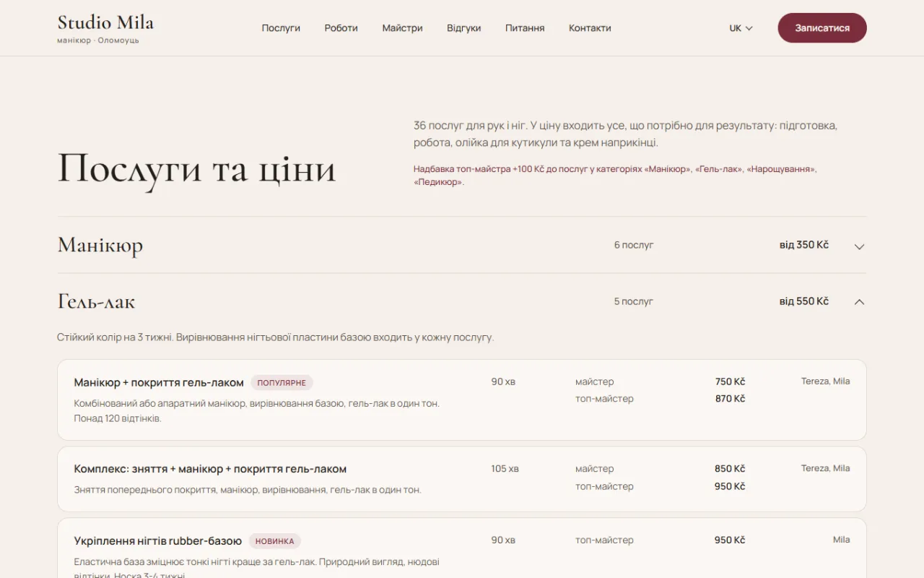Screen dimensions: 924x578
Task: Click the 5 послуг count label
Action: pyautogui.click(x=634, y=301)
